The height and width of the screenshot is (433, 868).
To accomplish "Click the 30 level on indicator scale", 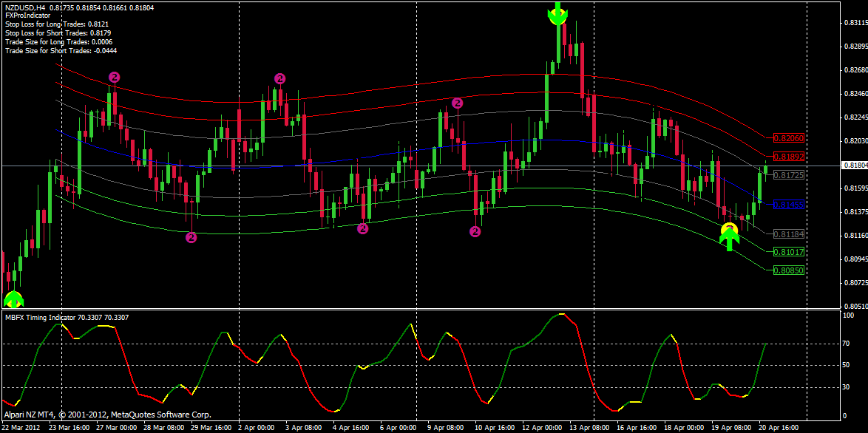I will [847, 387].
